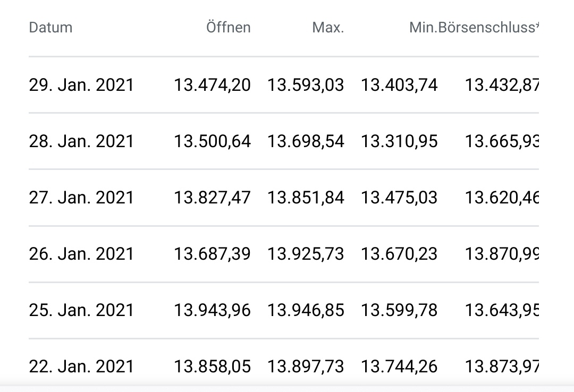Click the maximum value 13.897,73
The width and height of the screenshot is (574, 392).
pos(306,367)
